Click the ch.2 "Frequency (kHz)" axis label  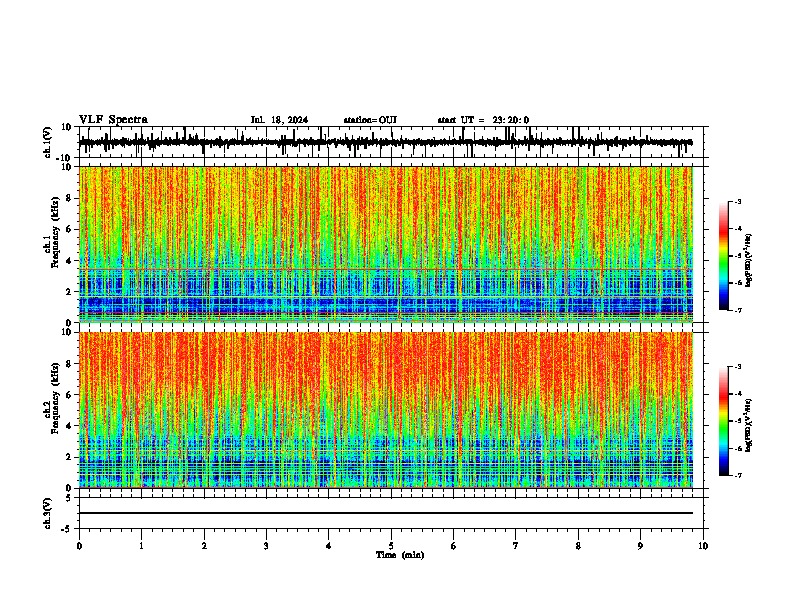tap(55, 398)
